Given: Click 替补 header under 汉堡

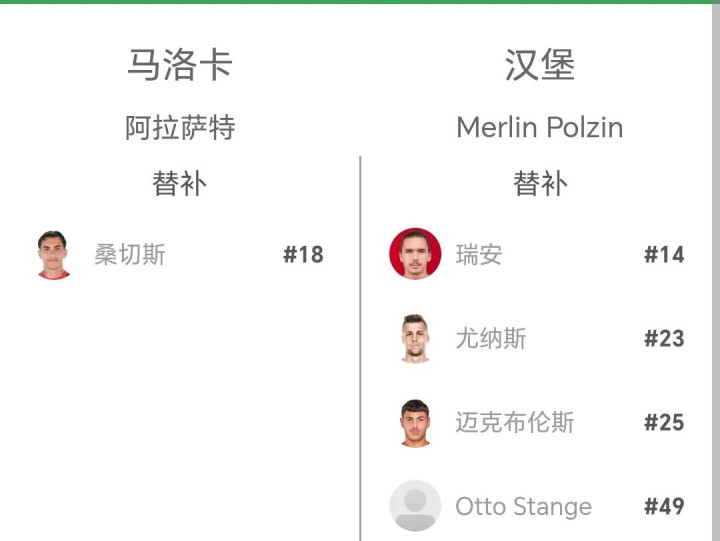Looking at the screenshot, I should 540,184.
